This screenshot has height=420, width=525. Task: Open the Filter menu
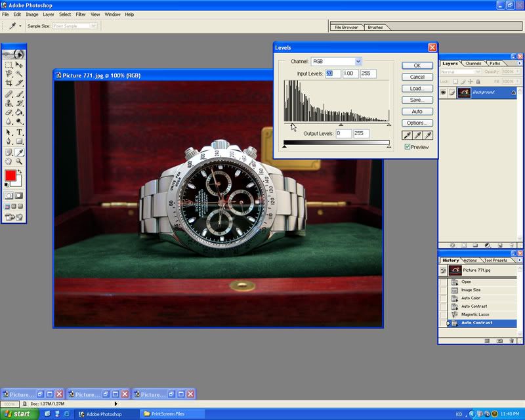point(81,14)
